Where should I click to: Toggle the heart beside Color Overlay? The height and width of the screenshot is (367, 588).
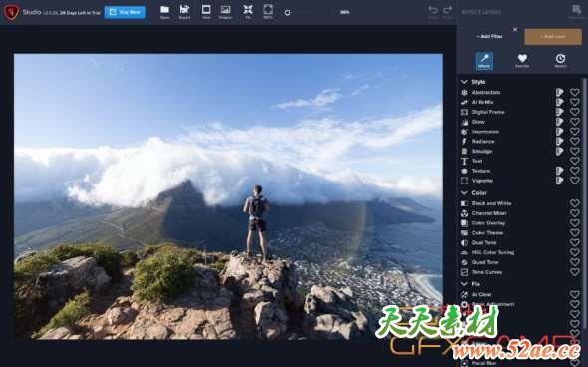click(575, 223)
